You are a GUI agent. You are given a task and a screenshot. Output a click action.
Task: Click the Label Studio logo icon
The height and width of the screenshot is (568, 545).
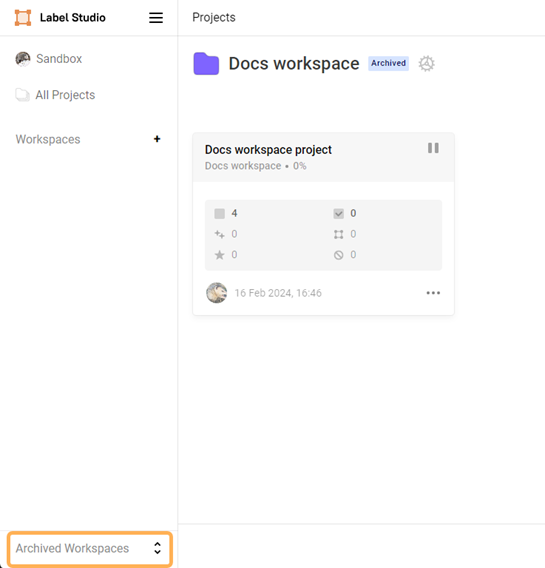(x=23, y=17)
